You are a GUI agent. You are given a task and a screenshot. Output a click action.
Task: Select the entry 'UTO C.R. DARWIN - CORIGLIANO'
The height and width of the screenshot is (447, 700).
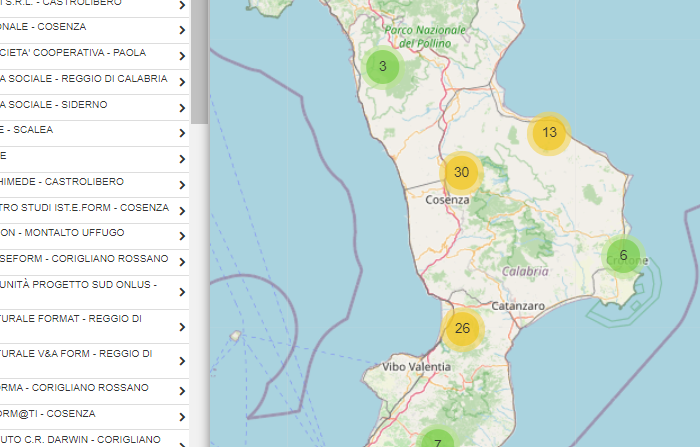pyautogui.click(x=94, y=439)
